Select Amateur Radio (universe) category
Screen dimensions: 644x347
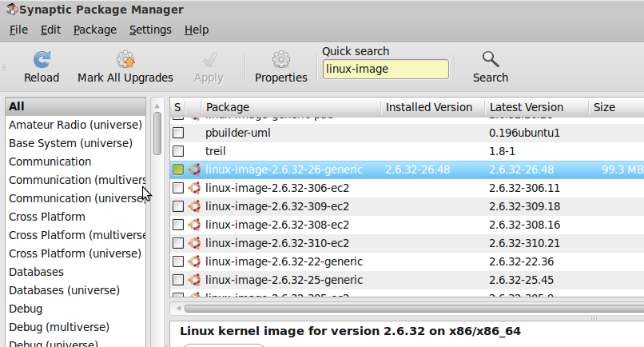point(76,125)
